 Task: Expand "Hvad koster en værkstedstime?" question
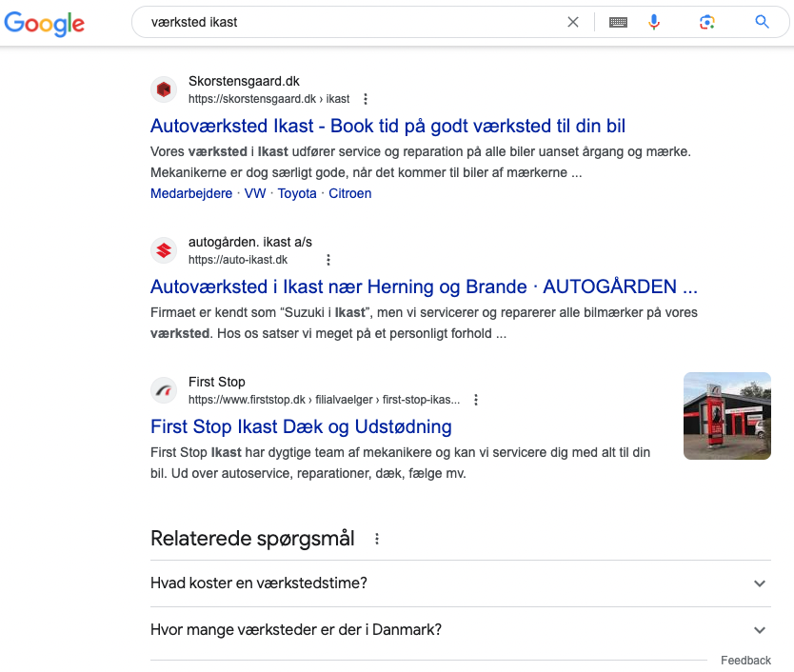[x=461, y=583]
